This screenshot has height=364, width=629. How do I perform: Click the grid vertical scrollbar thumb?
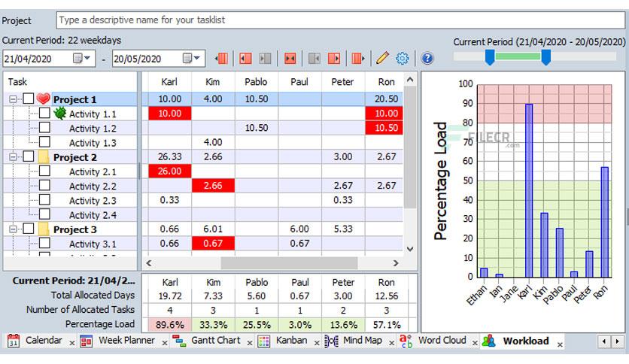point(410,147)
